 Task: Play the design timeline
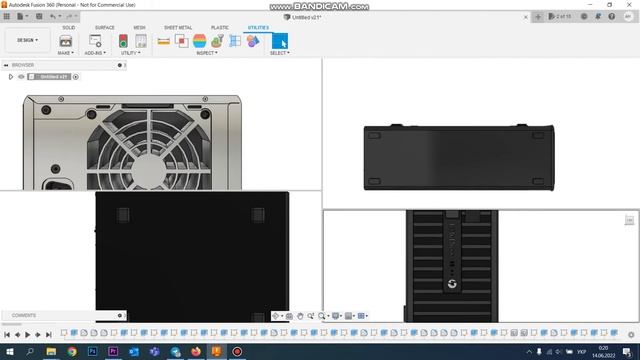pos(27,335)
